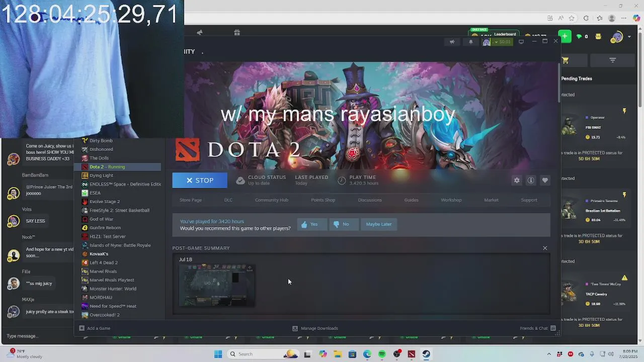The height and width of the screenshot is (362, 644).
Task: Close the Post-Game Summary section
Action: (x=545, y=248)
